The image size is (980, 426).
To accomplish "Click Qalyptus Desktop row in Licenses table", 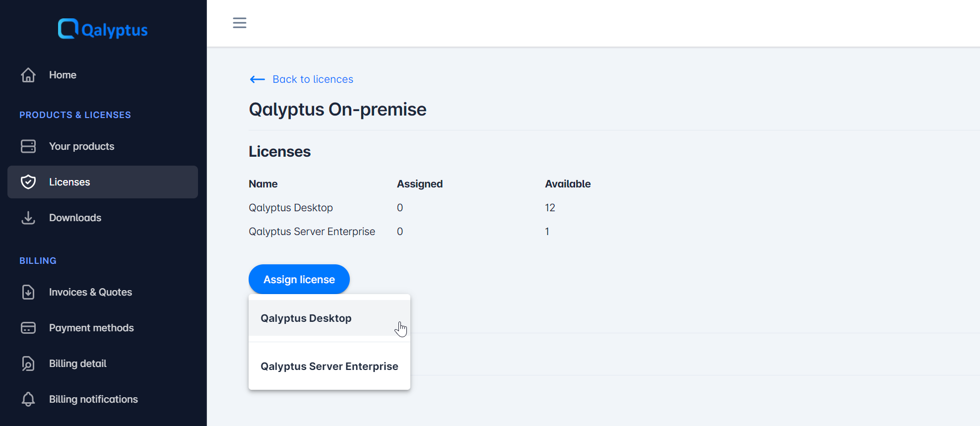I will point(291,208).
